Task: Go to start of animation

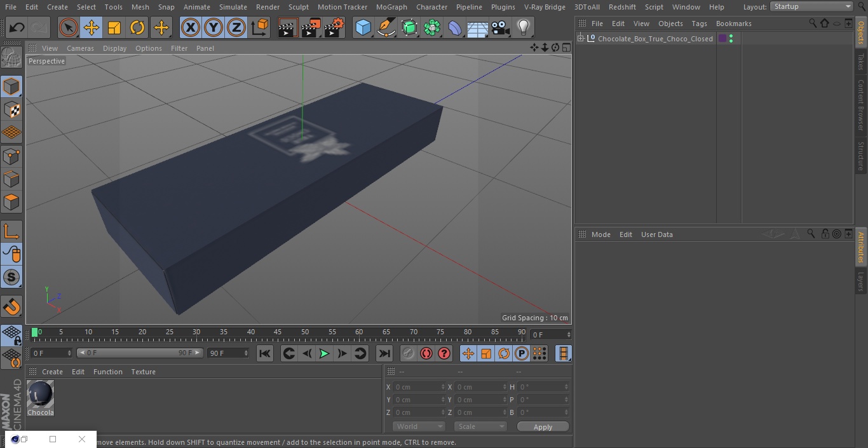Action: (265, 353)
